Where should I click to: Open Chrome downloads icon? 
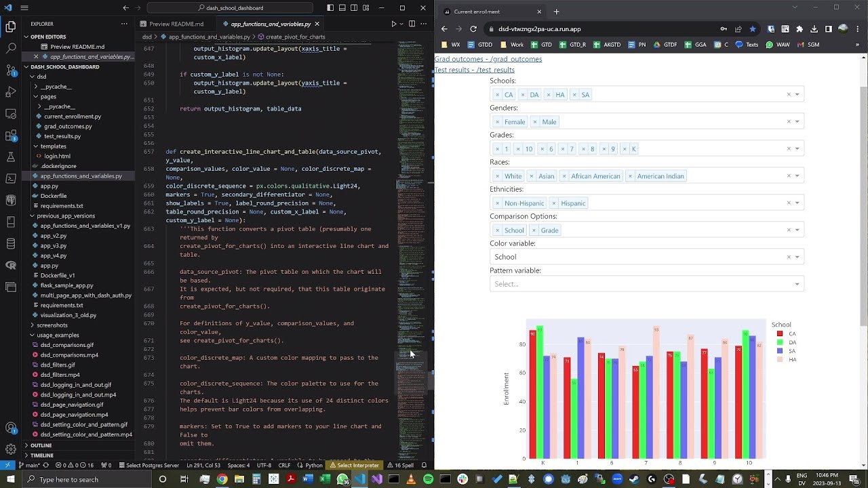point(814,29)
